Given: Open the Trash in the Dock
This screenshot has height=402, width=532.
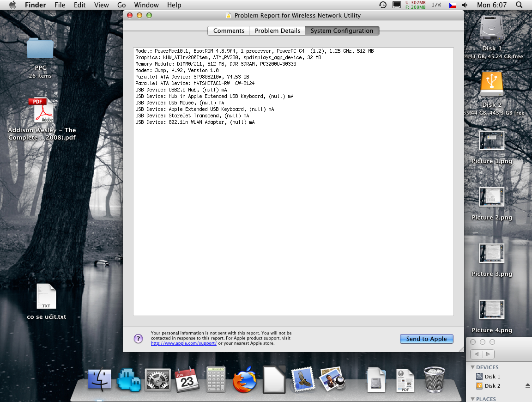Looking at the screenshot, I should click(x=434, y=380).
